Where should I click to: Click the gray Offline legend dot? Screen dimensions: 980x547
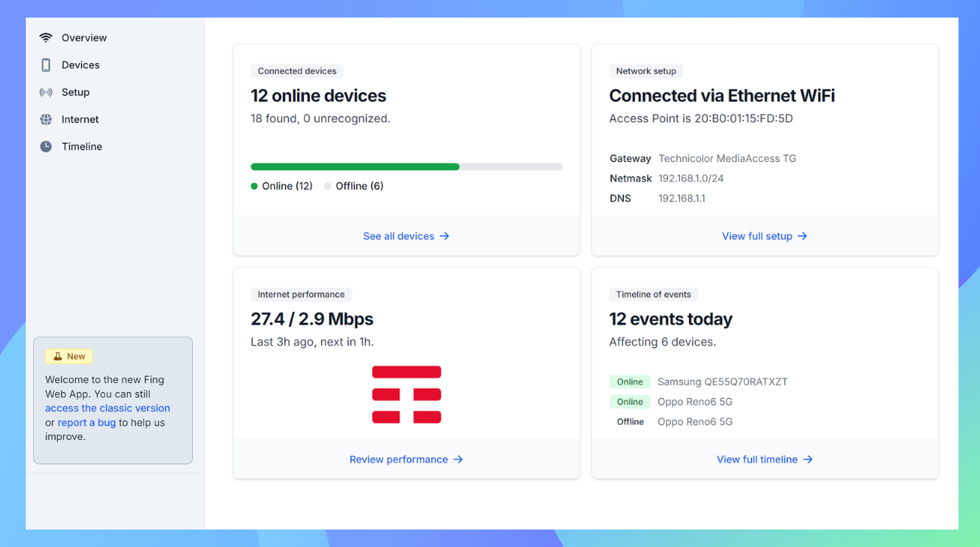(328, 186)
